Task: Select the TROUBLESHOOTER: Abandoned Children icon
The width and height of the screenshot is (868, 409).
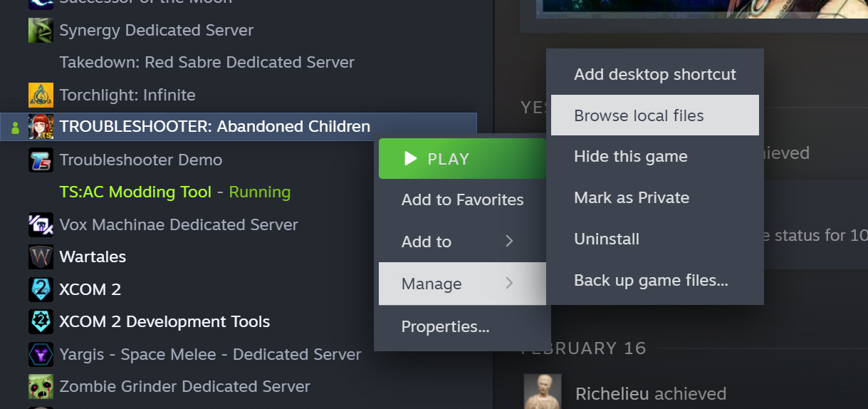Action: [41, 127]
